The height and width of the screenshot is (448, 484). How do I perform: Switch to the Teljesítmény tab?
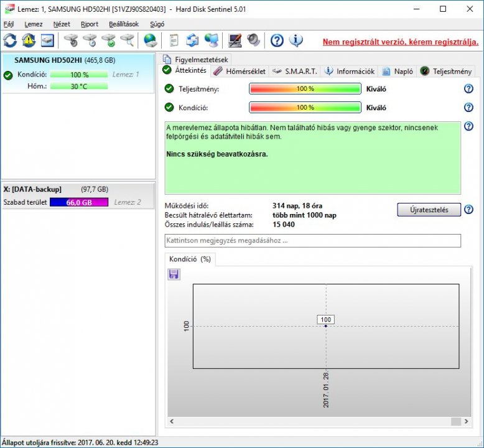point(446,72)
